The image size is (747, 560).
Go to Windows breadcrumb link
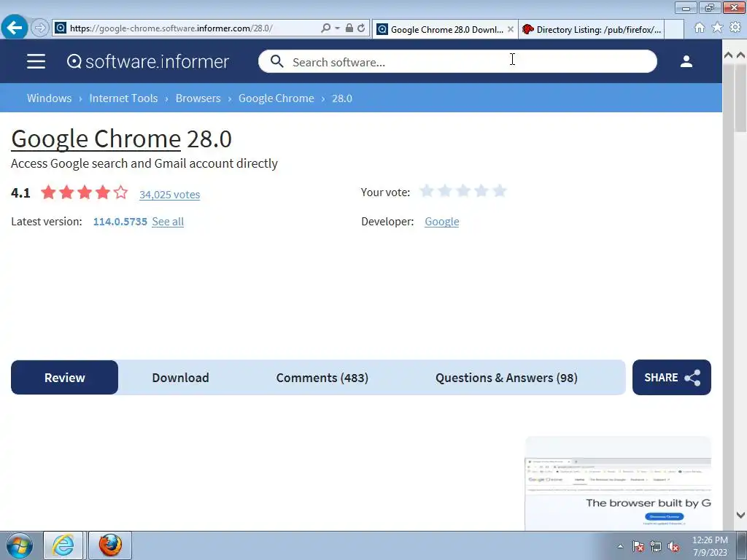tap(49, 98)
